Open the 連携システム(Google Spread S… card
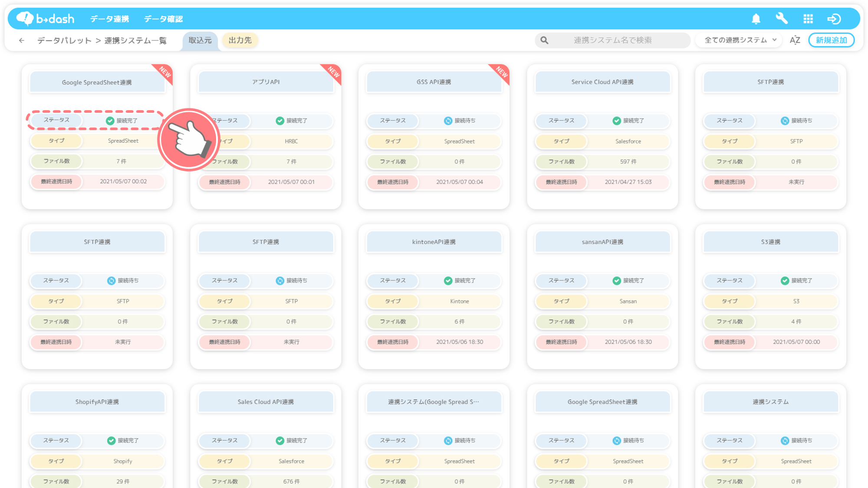 [x=434, y=402]
